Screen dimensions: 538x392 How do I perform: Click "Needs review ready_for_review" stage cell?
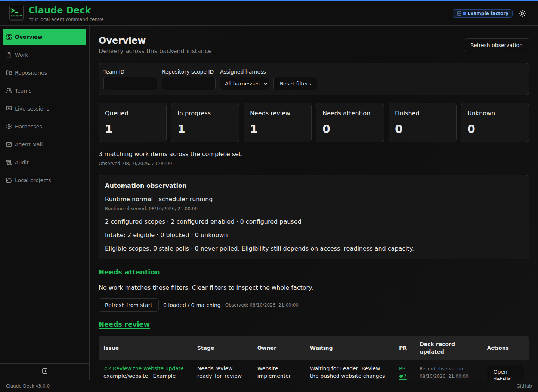point(219,372)
